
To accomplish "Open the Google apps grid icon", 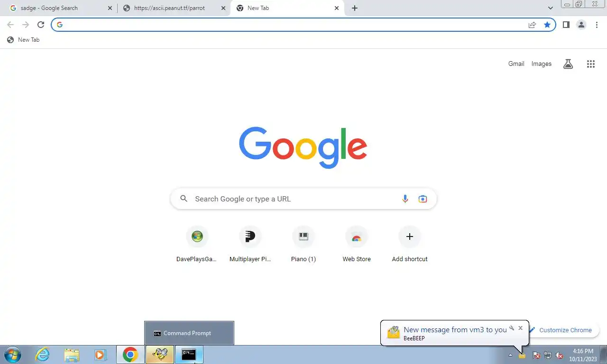I will tap(591, 64).
